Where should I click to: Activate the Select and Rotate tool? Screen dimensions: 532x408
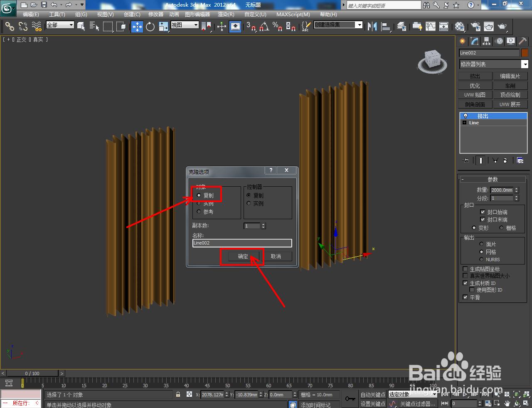tap(150, 26)
